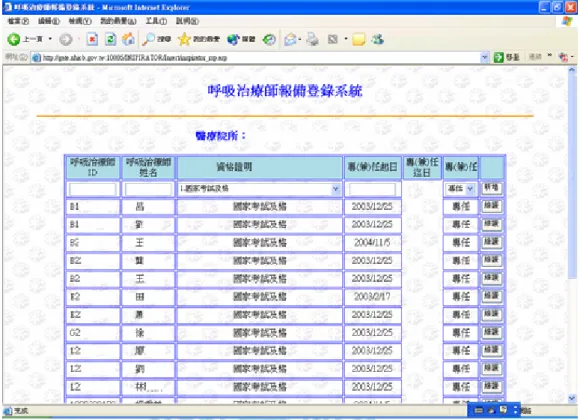Viewport: 580px width, 420px height.
Task: Go to the Home page icon
Action: (x=128, y=39)
